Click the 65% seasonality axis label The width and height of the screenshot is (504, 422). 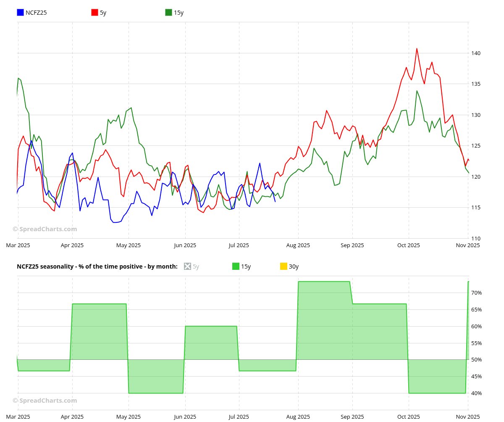pyautogui.click(x=477, y=309)
